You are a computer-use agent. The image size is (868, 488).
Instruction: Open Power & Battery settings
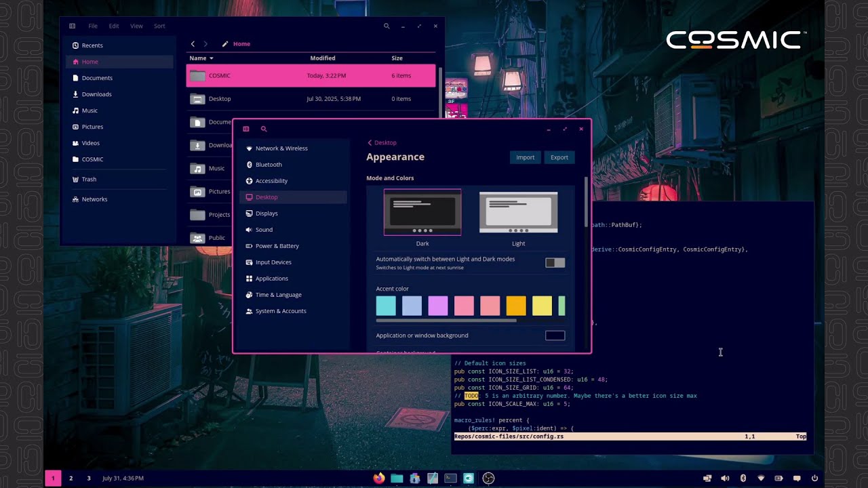(293, 245)
